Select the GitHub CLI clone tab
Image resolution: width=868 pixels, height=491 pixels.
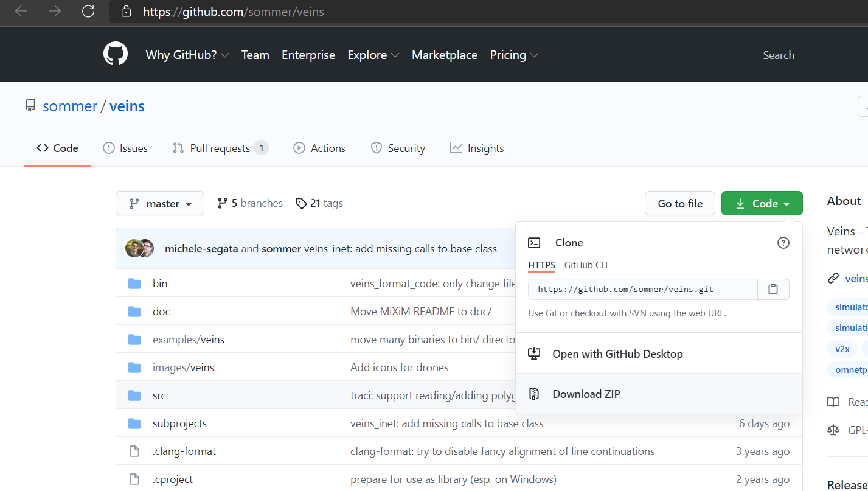coord(586,265)
